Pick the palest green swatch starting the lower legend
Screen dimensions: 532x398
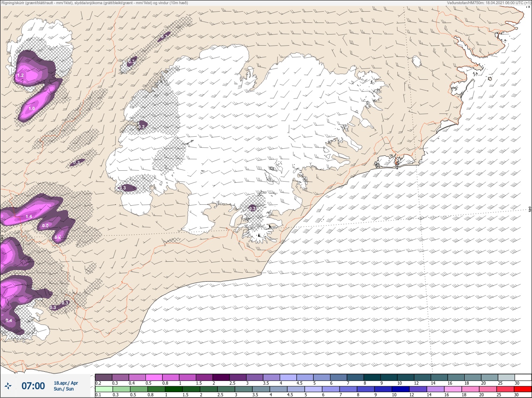pos(103,389)
